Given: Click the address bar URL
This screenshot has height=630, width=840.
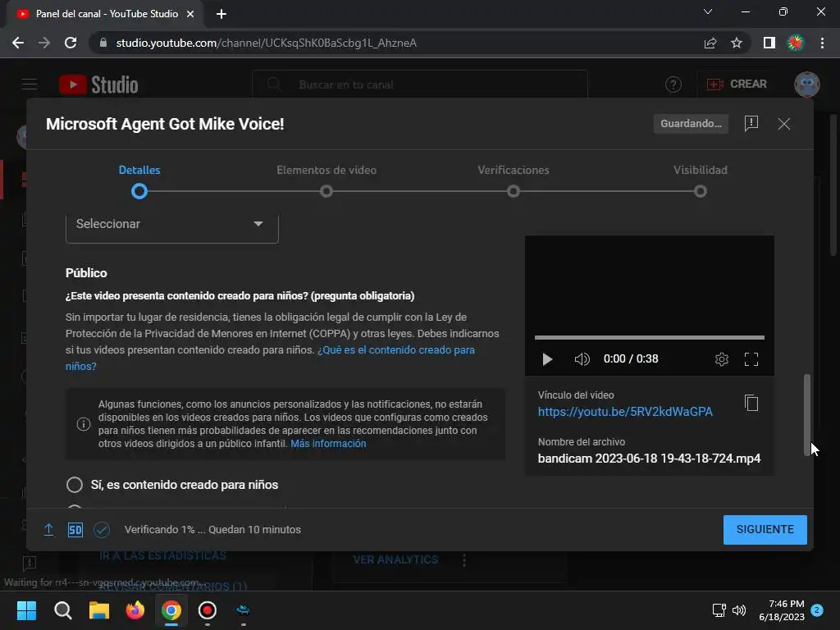Looking at the screenshot, I should click(267, 43).
